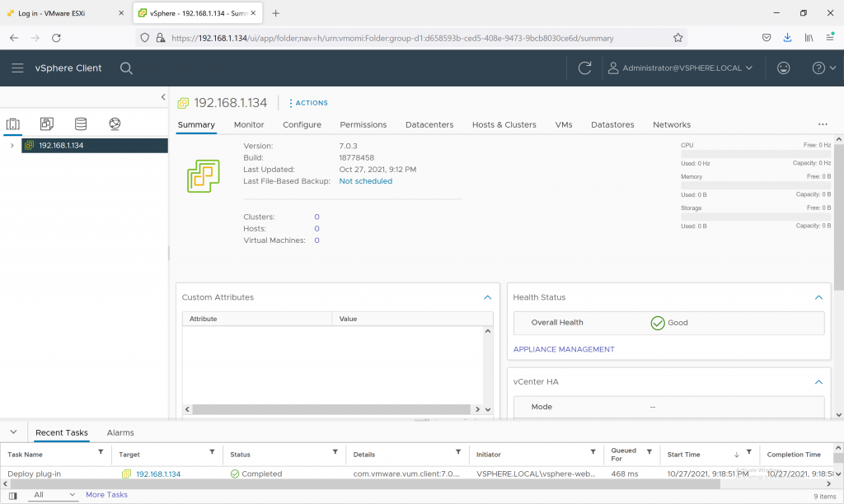This screenshot has height=504, width=844.
Task: Click the search magnifier icon in the header
Action: 126,68
